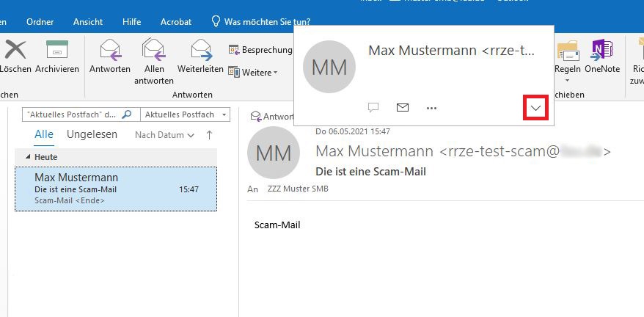Open the Acrobat ribbon tab
644x317 pixels.
177,22
